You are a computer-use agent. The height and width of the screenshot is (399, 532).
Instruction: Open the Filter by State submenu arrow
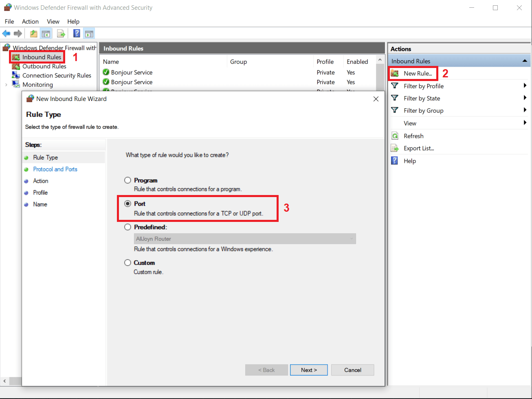[525, 98]
